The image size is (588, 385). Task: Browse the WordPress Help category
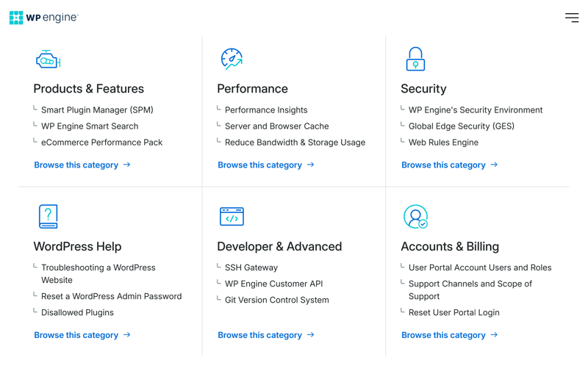click(82, 335)
